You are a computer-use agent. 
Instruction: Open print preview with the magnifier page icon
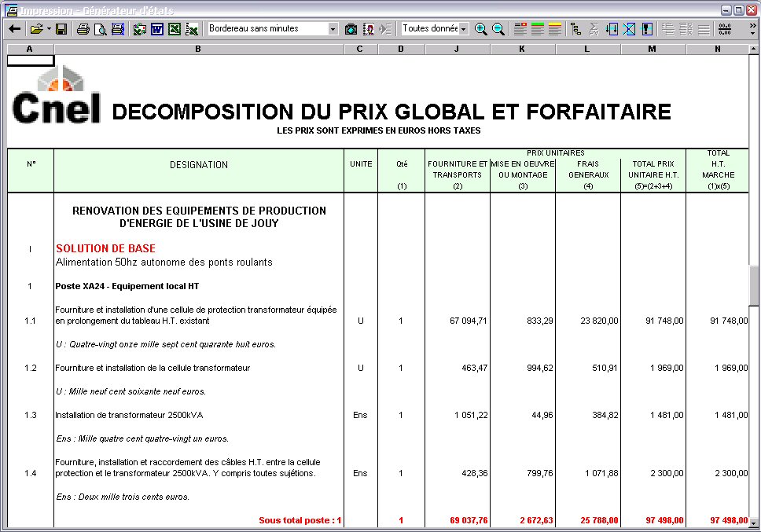(x=100, y=29)
